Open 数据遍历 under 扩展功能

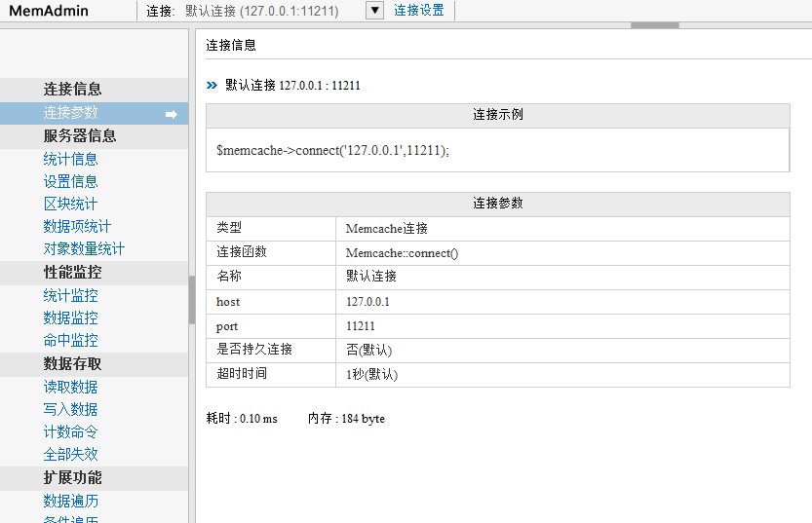pyautogui.click(x=70, y=501)
